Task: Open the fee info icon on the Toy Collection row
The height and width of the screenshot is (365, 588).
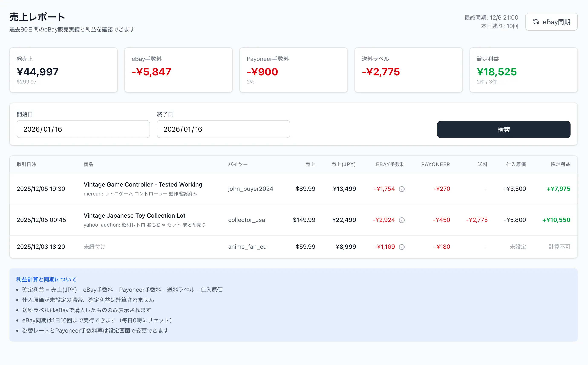Action: pyautogui.click(x=402, y=220)
